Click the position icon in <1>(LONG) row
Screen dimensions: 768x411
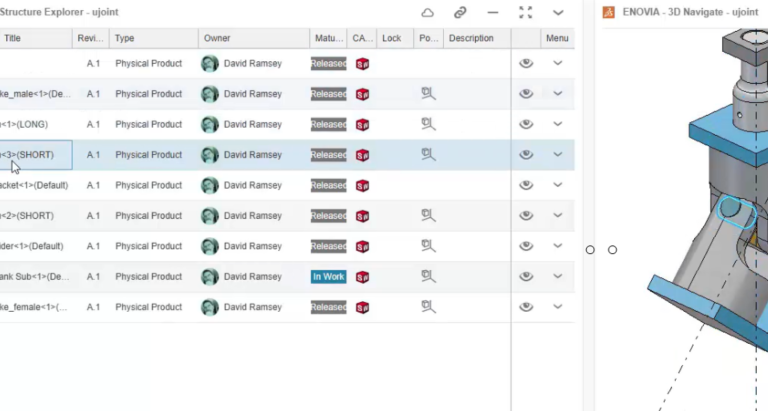point(429,124)
